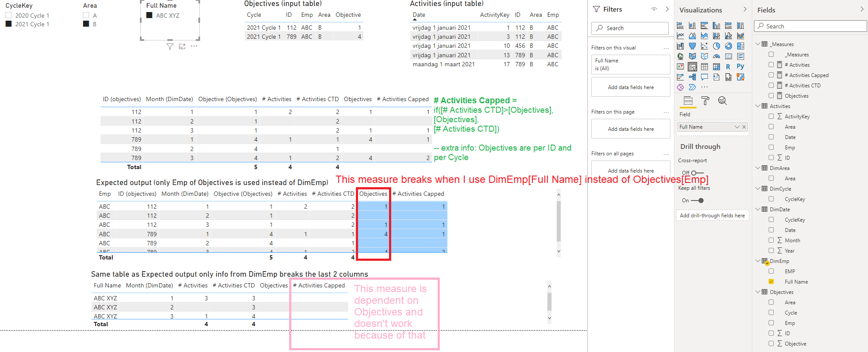Uncheck the 2021 Cycle 1 slicer box
868x352 pixels.
tap(9, 24)
